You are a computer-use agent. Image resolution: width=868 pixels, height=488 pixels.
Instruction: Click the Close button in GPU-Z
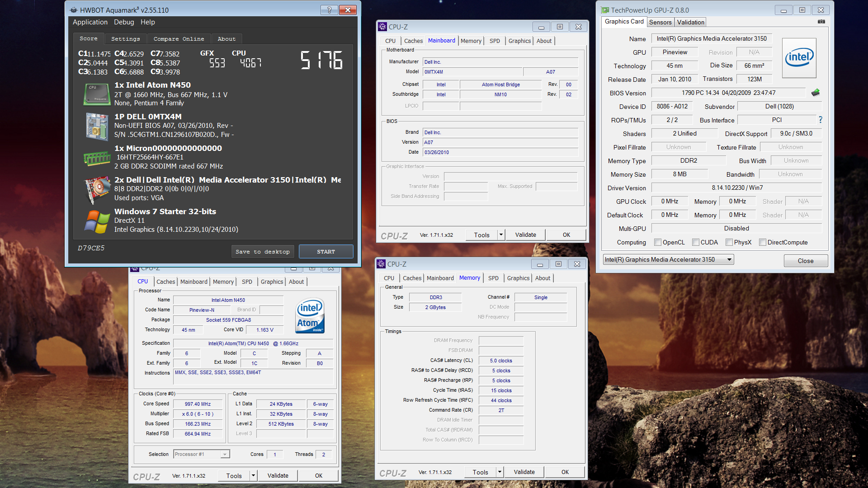coord(806,261)
